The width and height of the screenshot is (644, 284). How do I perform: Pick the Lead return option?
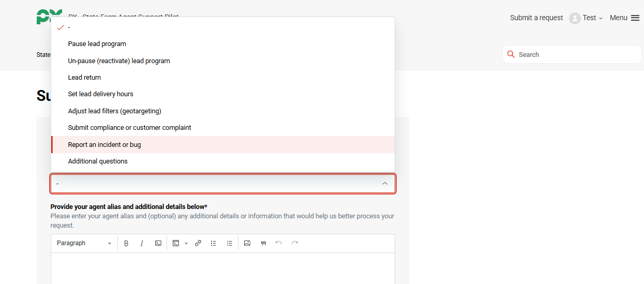tap(223, 78)
